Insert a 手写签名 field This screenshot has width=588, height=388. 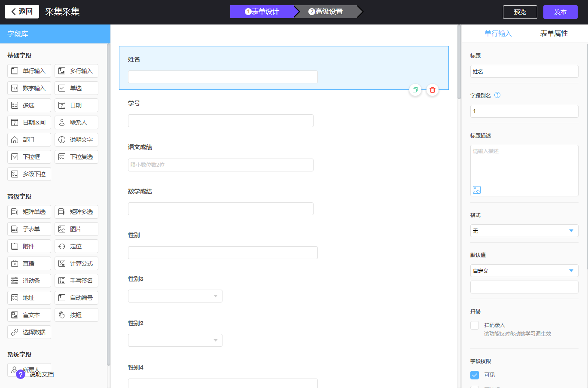tap(76, 281)
